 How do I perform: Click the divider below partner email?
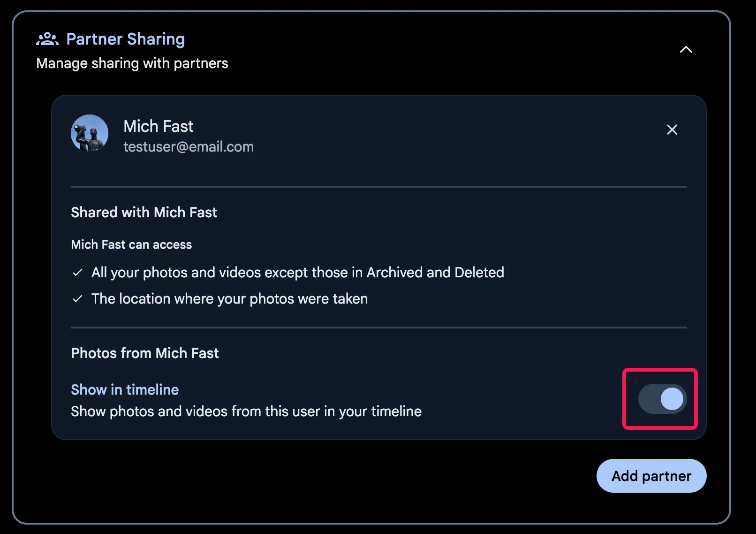(x=378, y=187)
